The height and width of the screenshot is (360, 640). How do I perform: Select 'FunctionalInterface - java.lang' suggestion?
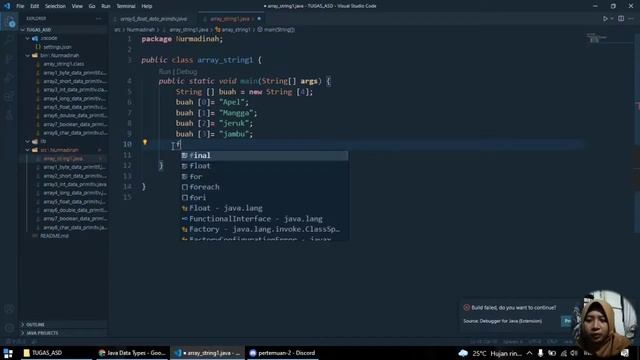[264, 219]
